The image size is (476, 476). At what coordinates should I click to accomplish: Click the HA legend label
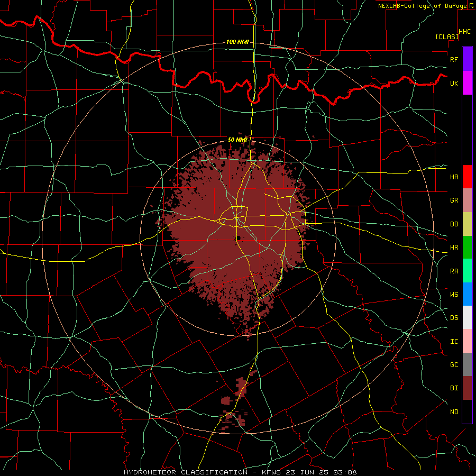point(454,177)
